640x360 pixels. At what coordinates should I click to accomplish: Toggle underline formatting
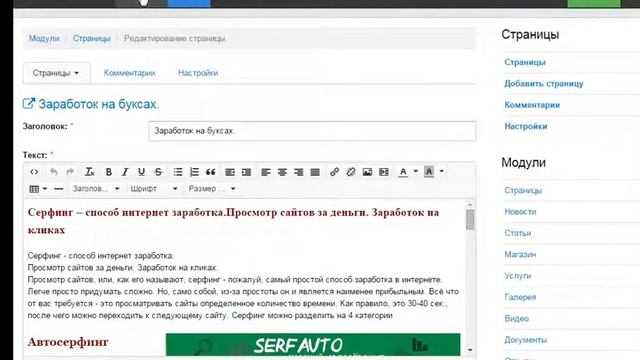coord(141,172)
